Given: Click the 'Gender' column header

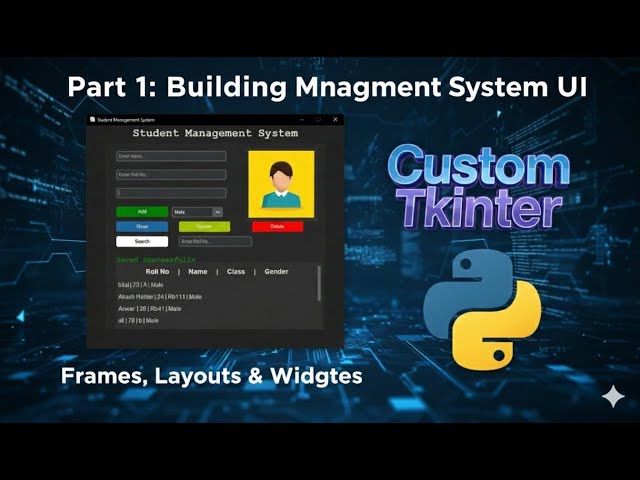Looking at the screenshot, I should 276,271.
